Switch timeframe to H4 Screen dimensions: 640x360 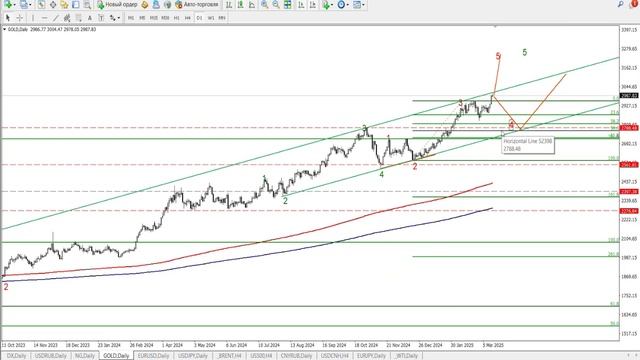[187, 18]
